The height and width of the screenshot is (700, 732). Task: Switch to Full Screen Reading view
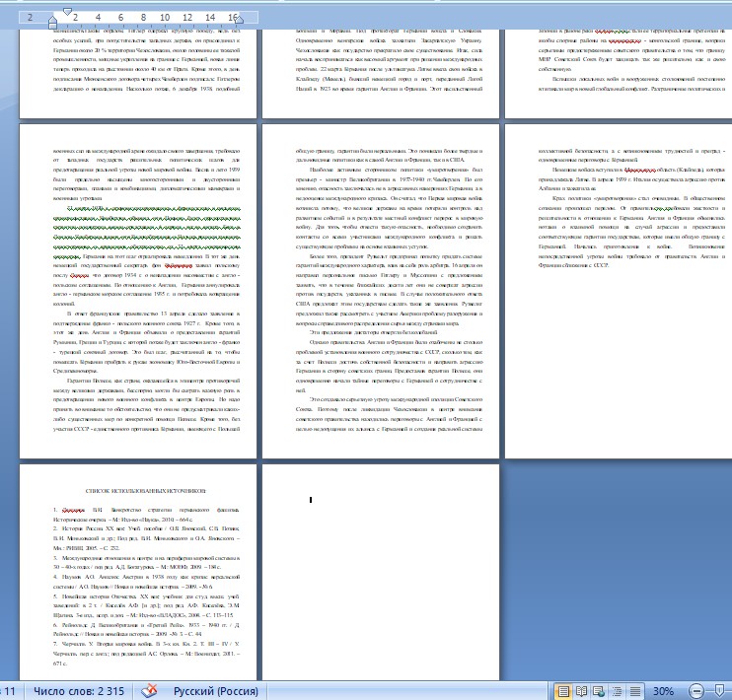point(580,690)
